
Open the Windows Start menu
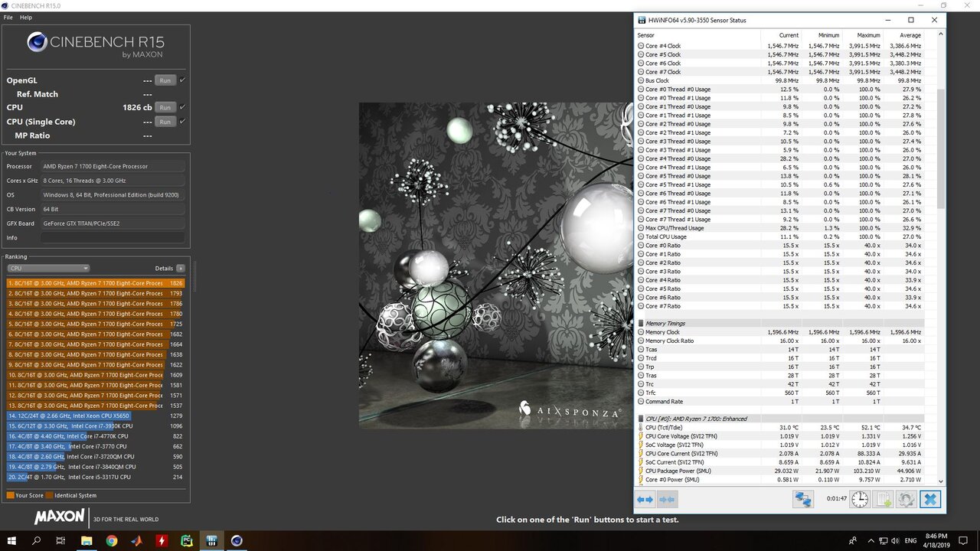click(11, 540)
